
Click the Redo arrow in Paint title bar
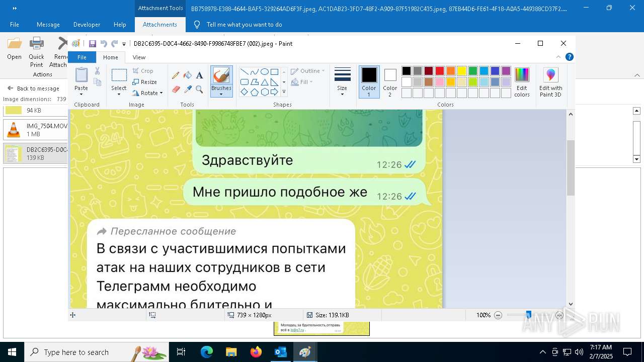(114, 44)
